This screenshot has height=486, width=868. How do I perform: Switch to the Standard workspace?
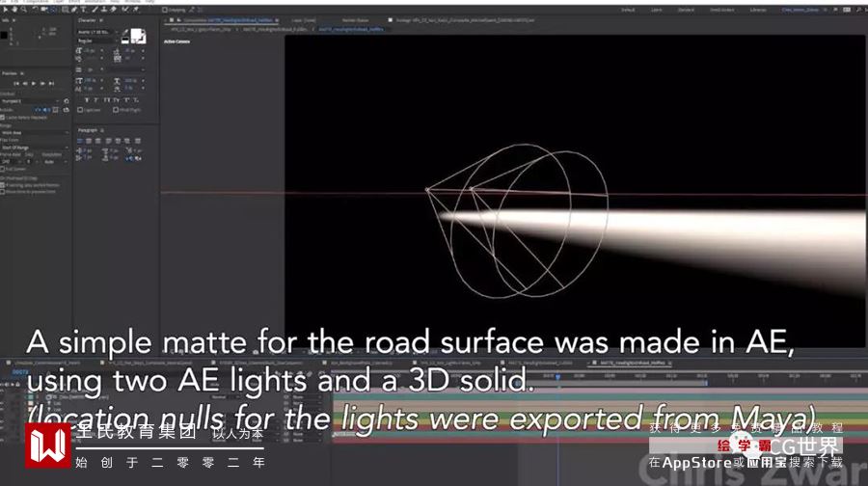[x=687, y=10]
